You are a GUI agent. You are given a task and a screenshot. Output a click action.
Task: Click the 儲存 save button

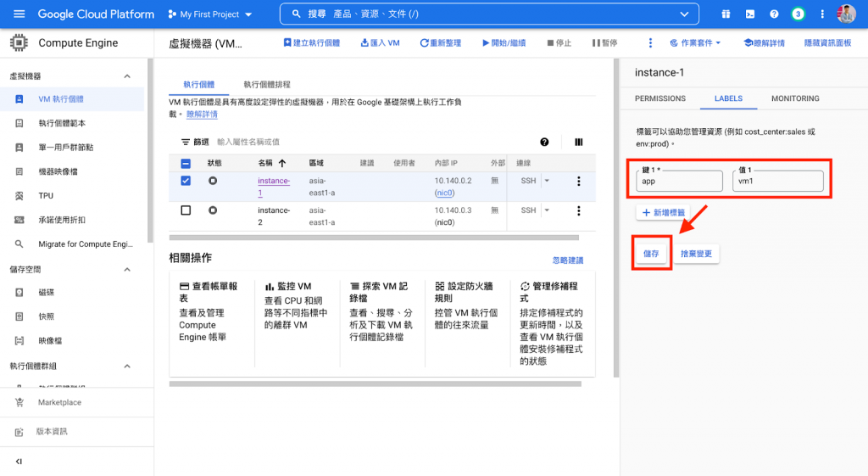coord(651,253)
